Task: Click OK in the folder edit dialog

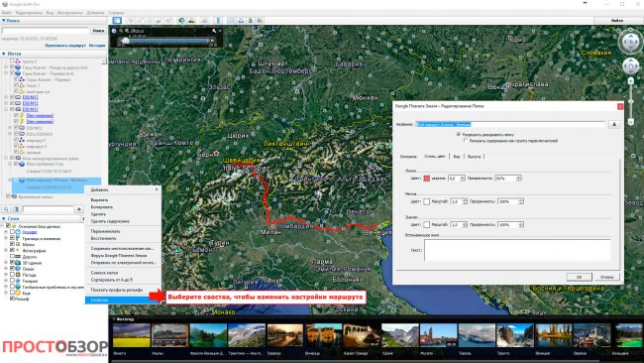Action: [x=579, y=277]
